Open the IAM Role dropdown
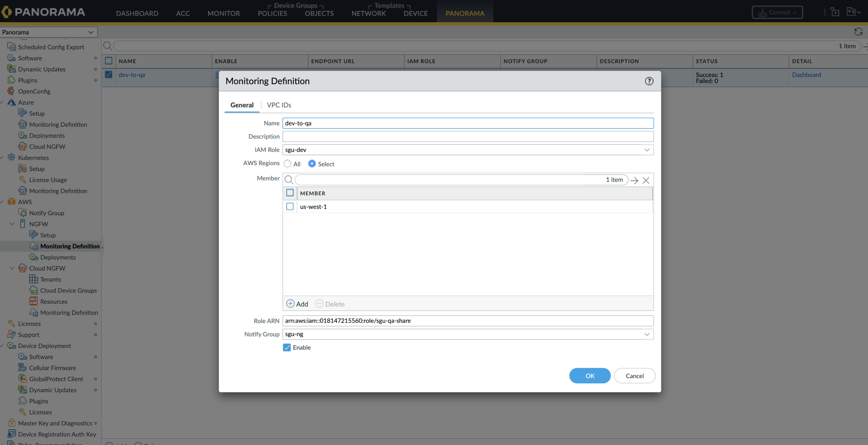The height and width of the screenshot is (445, 868). coord(647,150)
